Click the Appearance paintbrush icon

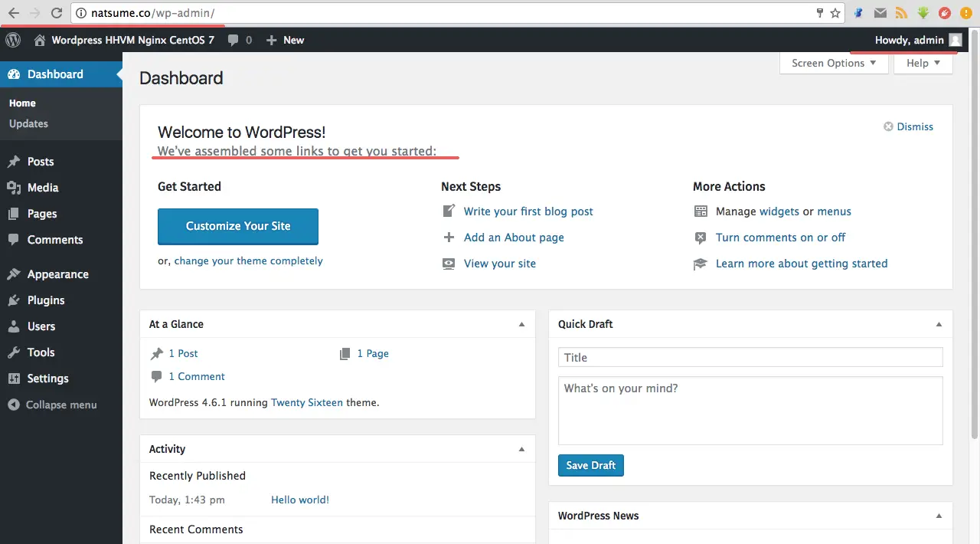tap(13, 274)
